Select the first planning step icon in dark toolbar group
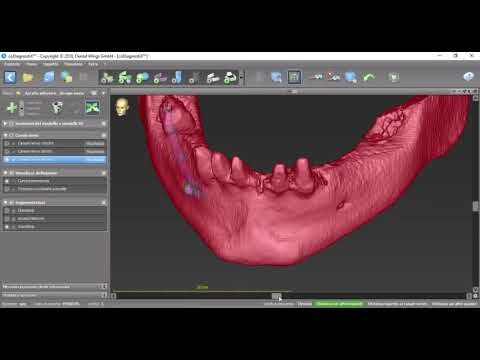Viewport: 480px width, 360px height. tap(107, 78)
